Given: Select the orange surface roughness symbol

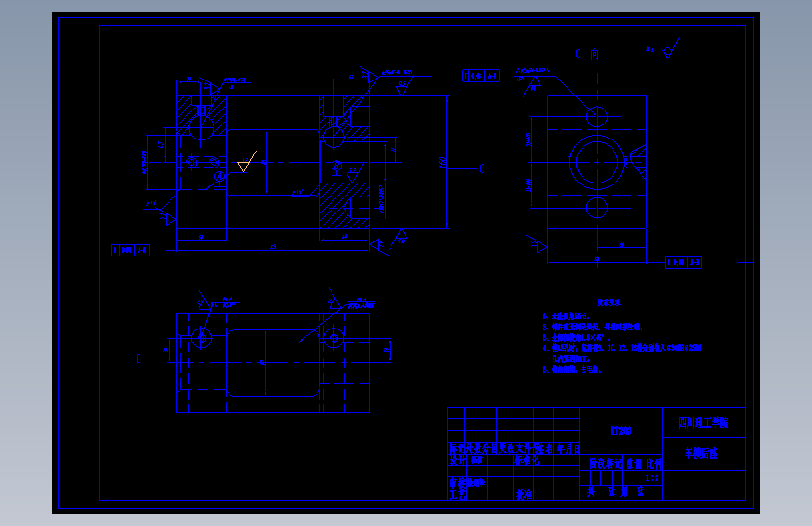Looking at the screenshot, I should tap(247, 162).
